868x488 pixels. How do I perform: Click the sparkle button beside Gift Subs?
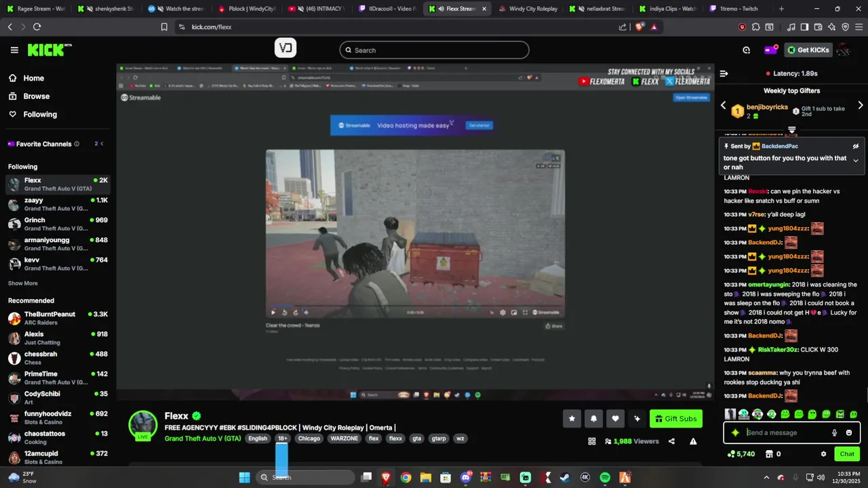pos(637,419)
